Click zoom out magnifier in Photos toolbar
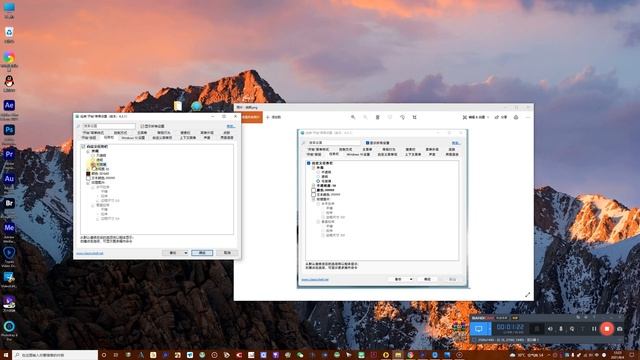The image size is (640, 360). point(365,117)
